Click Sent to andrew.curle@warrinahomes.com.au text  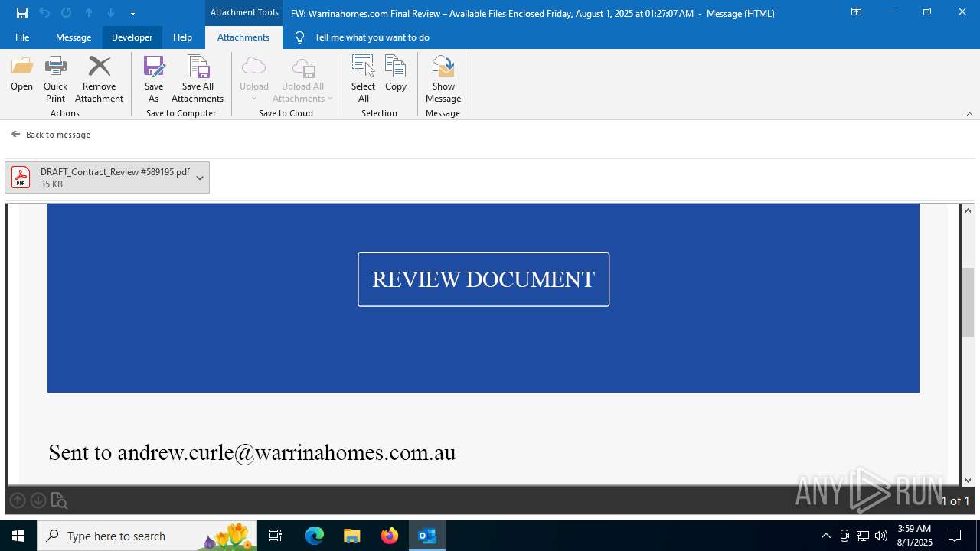pos(252,452)
